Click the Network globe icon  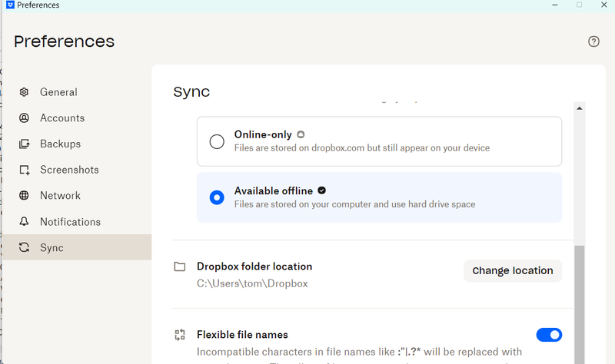[25, 196]
